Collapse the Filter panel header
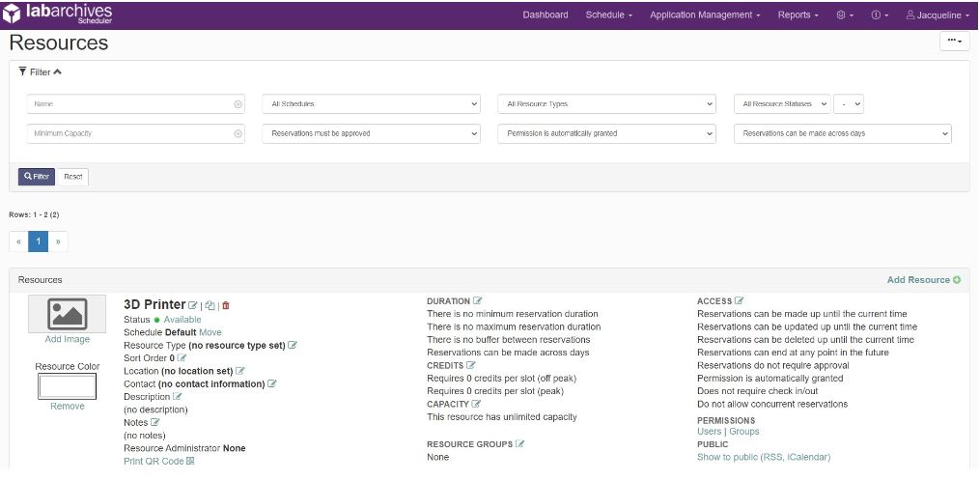Viewport: 980px width, 481px height. pos(41,72)
